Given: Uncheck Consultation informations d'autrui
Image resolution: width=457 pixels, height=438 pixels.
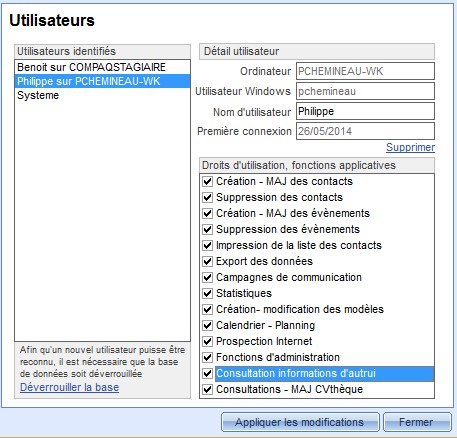Looking at the screenshot, I should 207,373.
